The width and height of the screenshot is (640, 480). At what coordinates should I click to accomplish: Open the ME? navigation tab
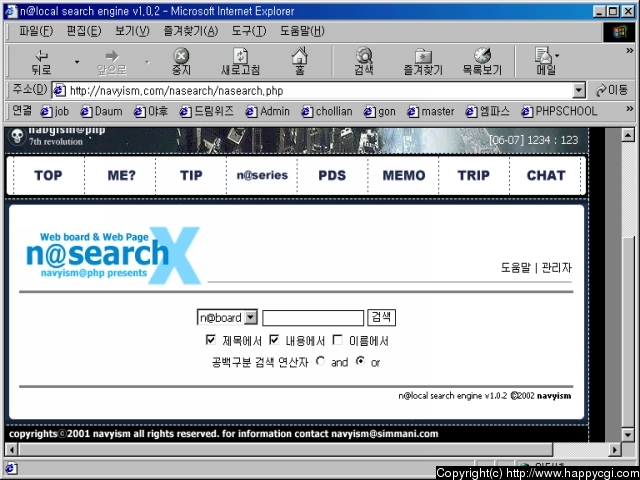coord(121,176)
